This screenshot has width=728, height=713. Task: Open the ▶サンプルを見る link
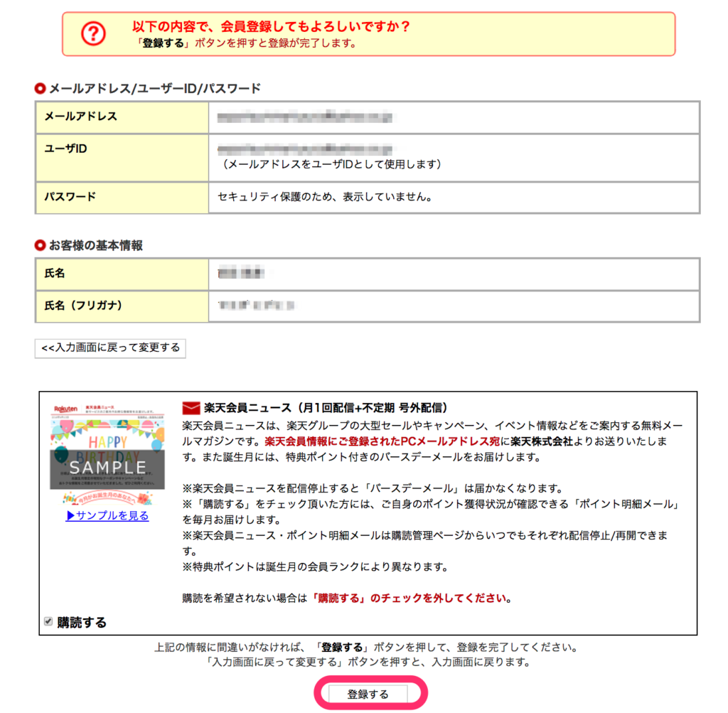(107, 516)
